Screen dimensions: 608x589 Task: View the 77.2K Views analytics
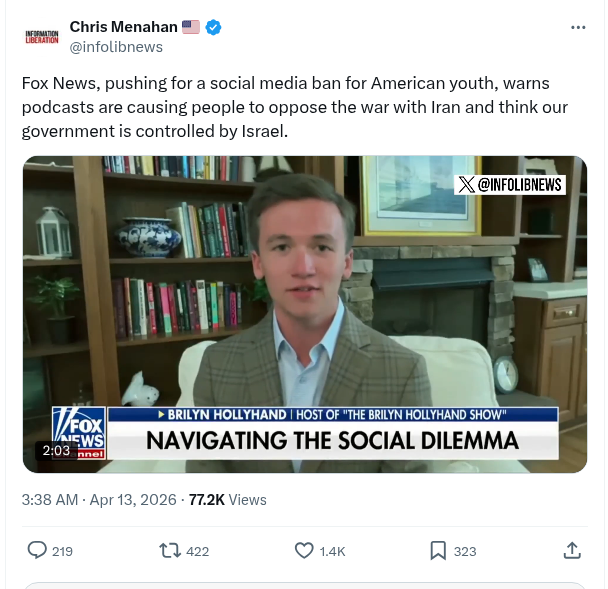(227, 499)
